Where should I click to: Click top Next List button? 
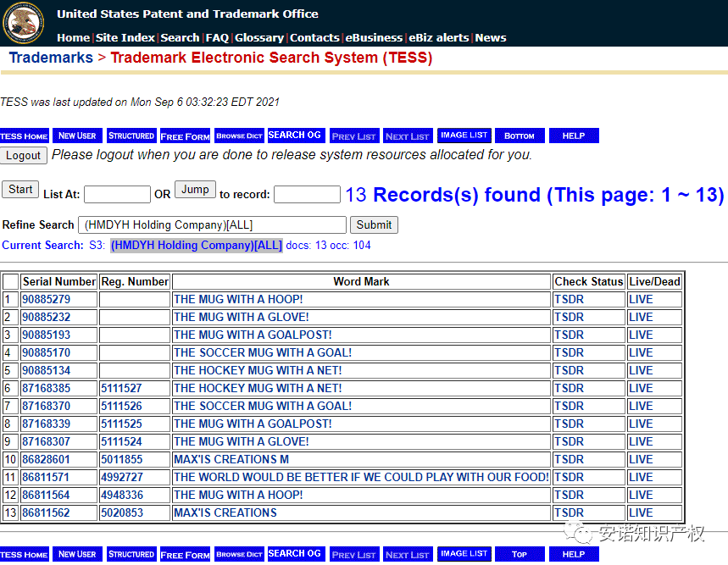click(x=407, y=136)
